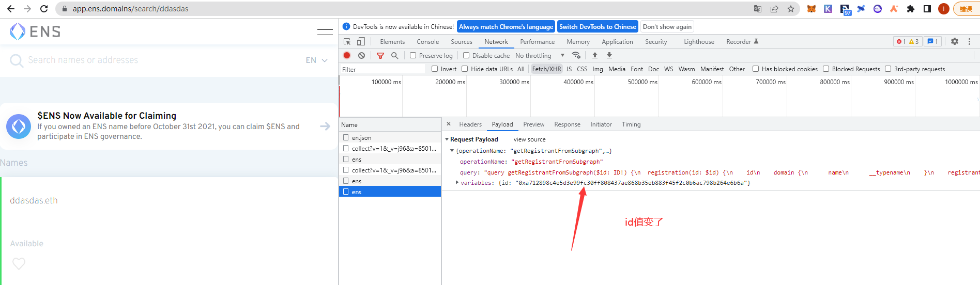Click the search magnifier in ENS search
Viewport: 980px width, 285px height.
point(17,60)
